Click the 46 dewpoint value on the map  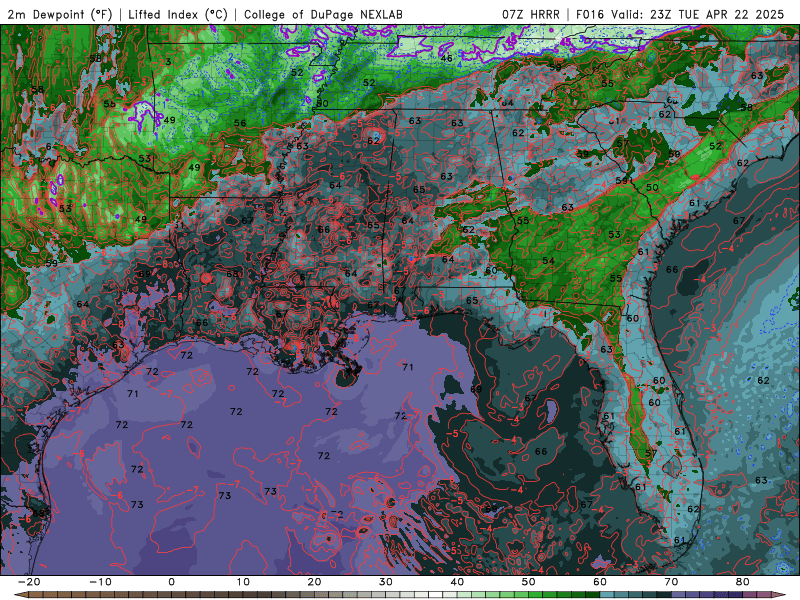pos(446,58)
